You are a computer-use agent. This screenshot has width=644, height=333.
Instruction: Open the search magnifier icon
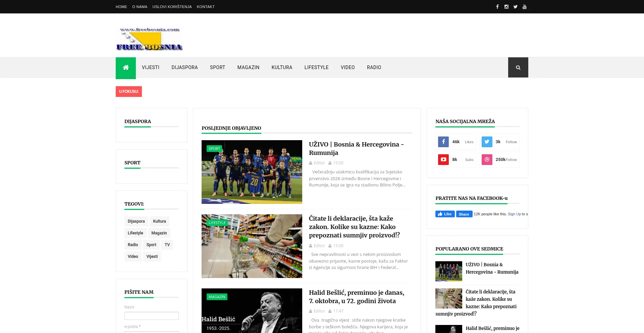pos(518,67)
